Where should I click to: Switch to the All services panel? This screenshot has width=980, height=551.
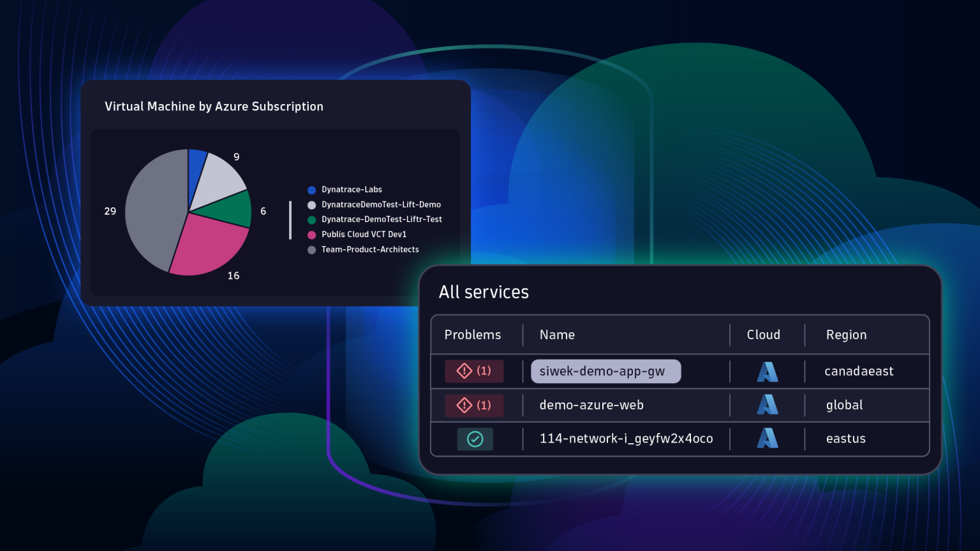(484, 292)
